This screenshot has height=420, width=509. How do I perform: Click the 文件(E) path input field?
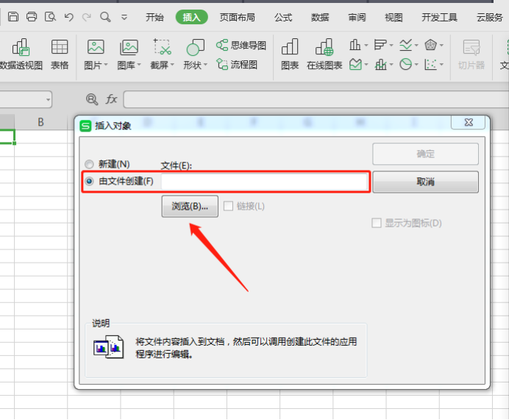point(264,182)
